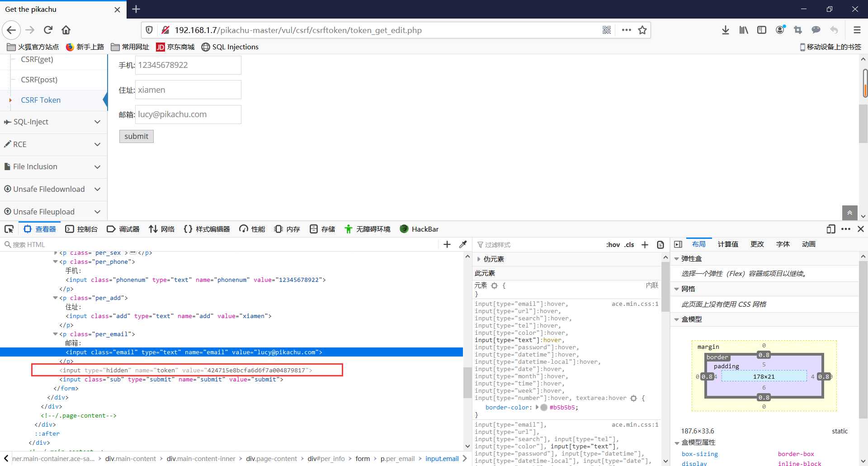Open the Firefox account icon
Screen dimensions: 868x466
click(780, 30)
